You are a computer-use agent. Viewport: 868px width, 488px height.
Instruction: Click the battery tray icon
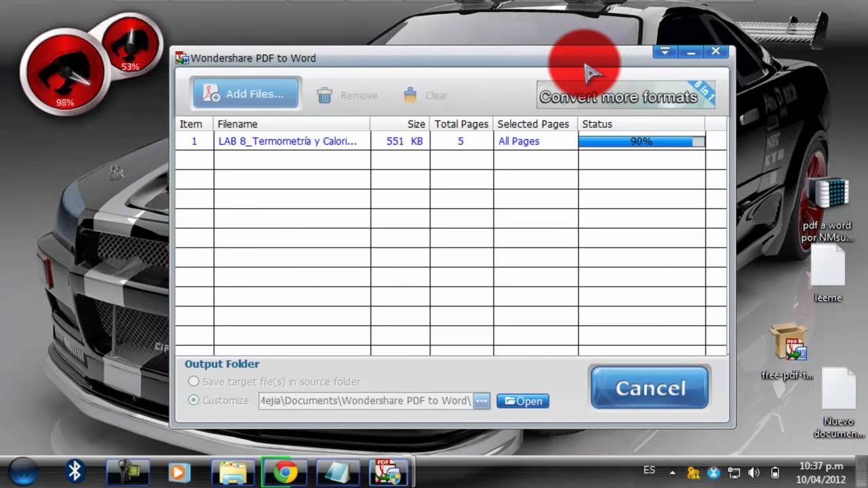(775, 472)
